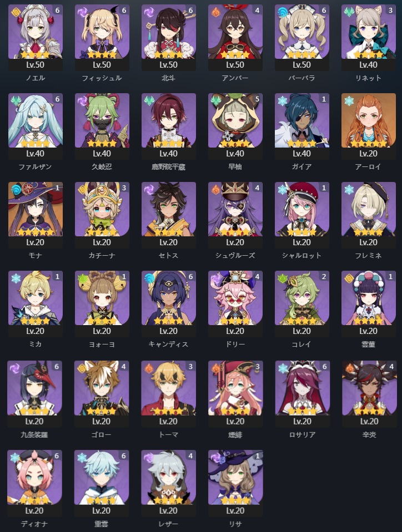Click ファルザン's portrait

(x=36, y=120)
